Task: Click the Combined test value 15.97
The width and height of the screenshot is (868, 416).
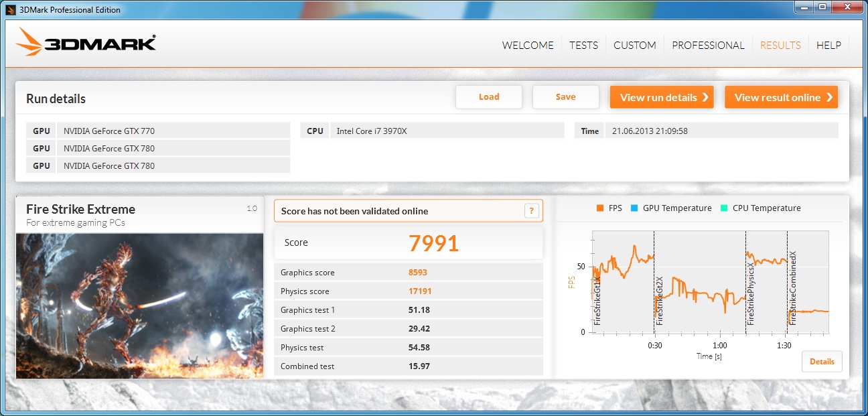Action: [x=419, y=366]
